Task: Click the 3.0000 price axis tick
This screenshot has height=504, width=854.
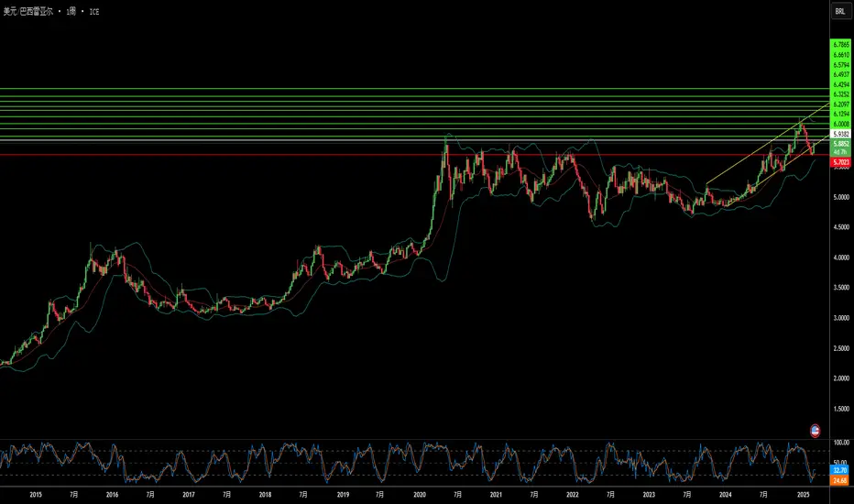Action: pyautogui.click(x=841, y=318)
